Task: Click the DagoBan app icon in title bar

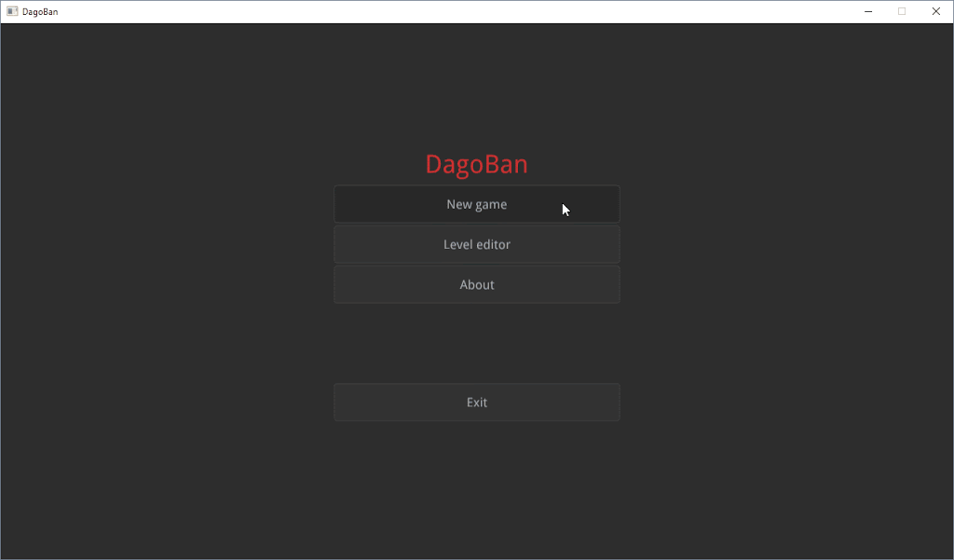Action: pos(12,11)
